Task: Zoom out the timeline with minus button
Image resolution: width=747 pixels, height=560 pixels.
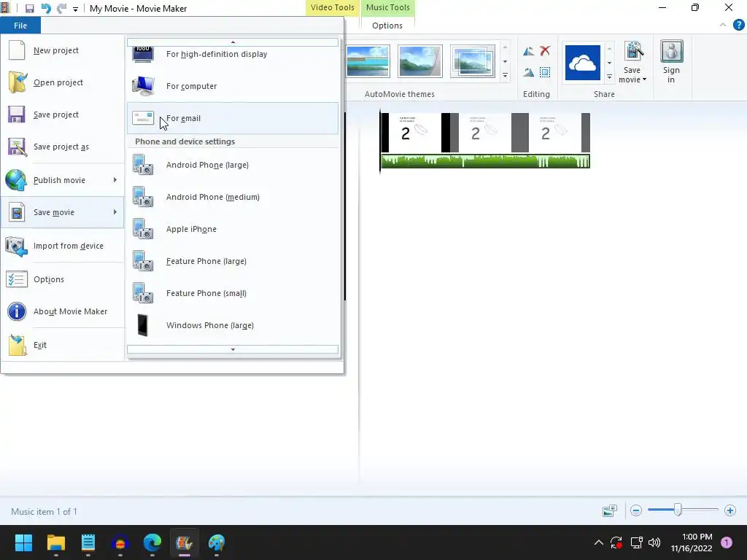Action: click(x=635, y=511)
